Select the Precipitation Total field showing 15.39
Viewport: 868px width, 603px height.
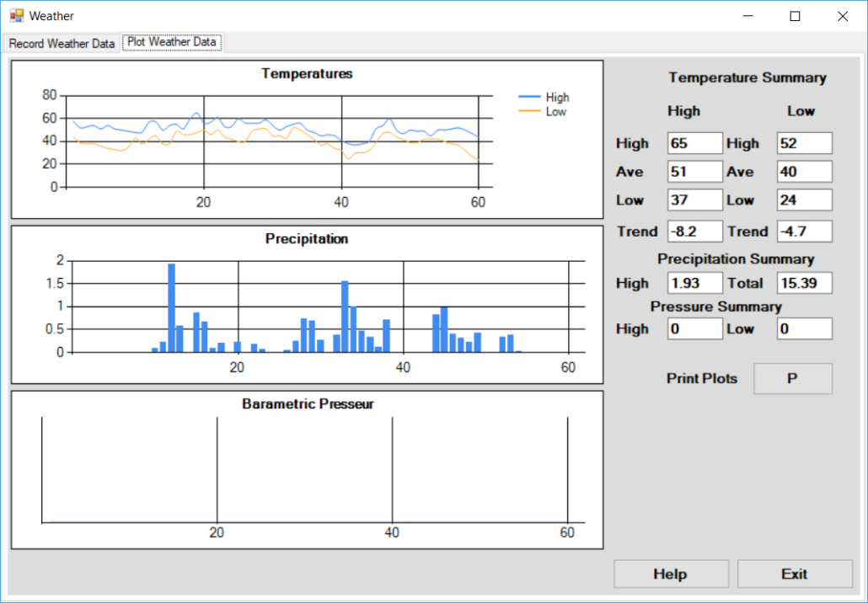point(804,283)
